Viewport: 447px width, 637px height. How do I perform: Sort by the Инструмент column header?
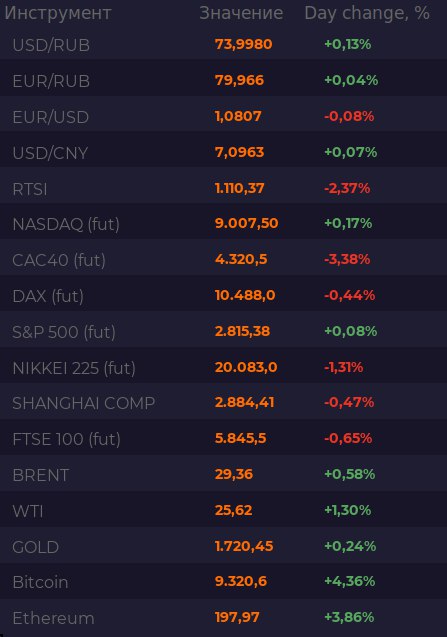tap(58, 13)
